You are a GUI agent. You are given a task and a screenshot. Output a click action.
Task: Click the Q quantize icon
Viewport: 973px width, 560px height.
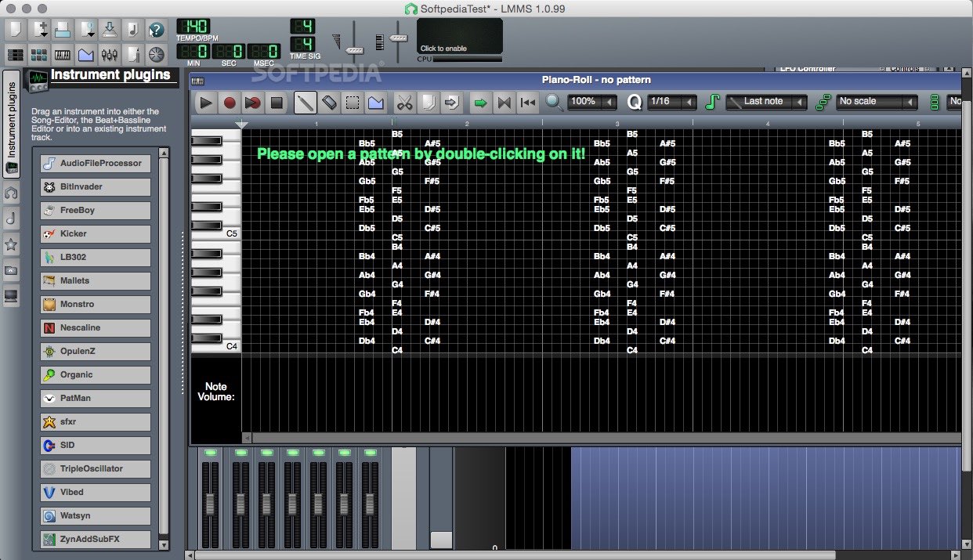(x=634, y=102)
